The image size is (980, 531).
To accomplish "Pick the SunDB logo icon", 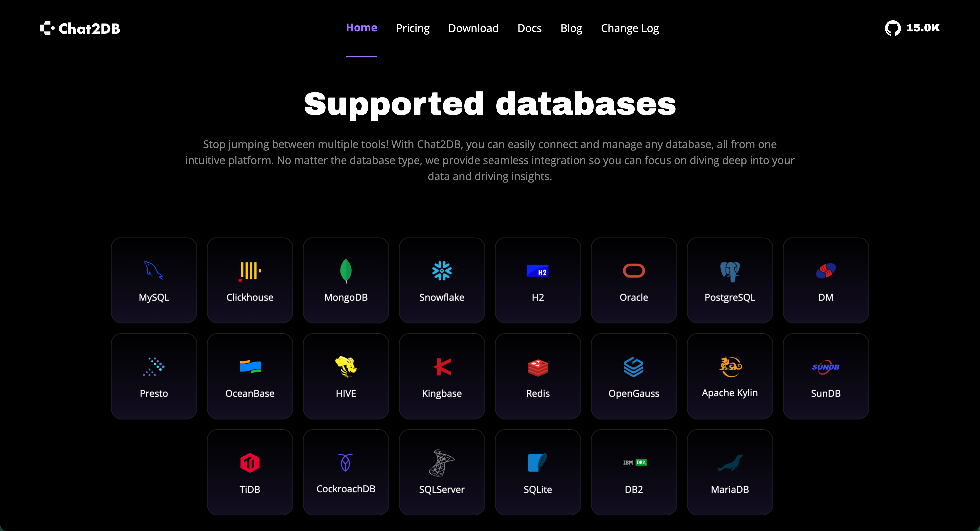I will (x=826, y=367).
